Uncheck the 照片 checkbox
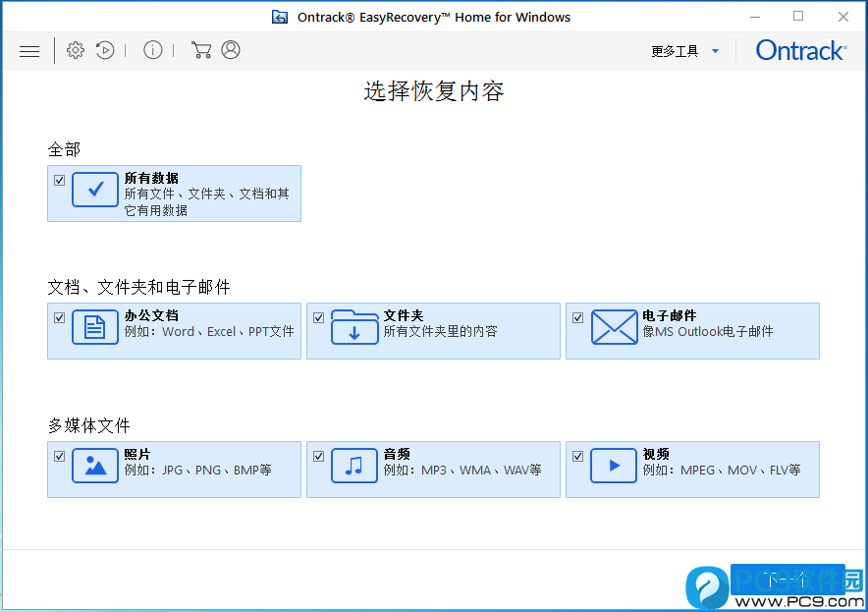868x612 pixels. [x=59, y=457]
